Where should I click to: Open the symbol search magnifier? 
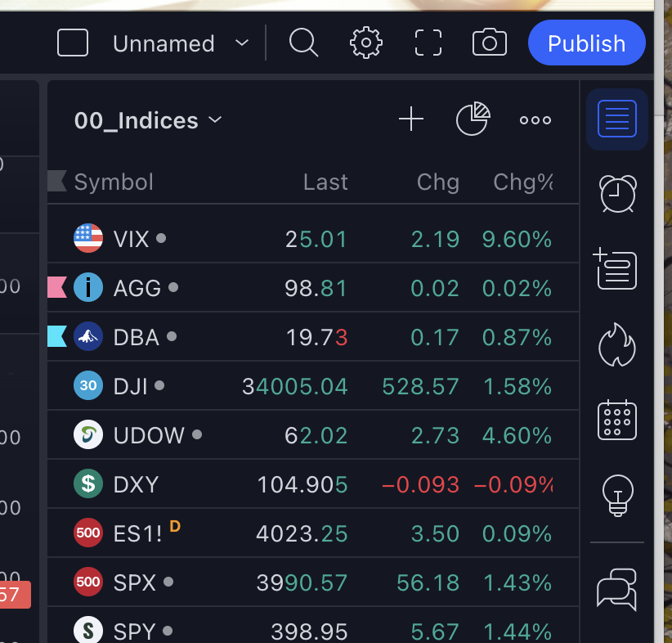click(303, 43)
